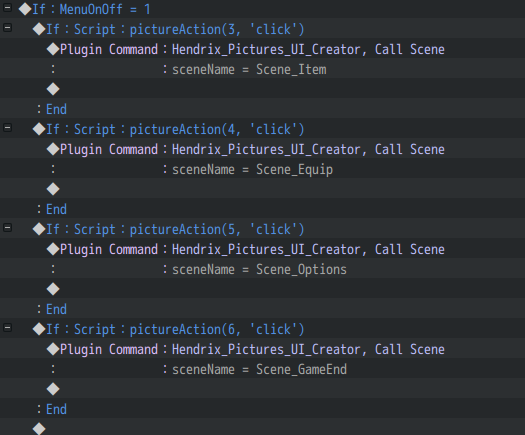Collapse the MenuOnOff = 1 conditional block
The width and height of the screenshot is (525, 435).
point(7,8)
